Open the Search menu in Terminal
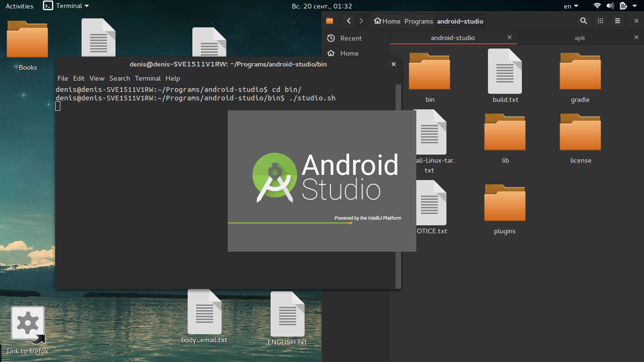644x362 pixels. click(119, 78)
